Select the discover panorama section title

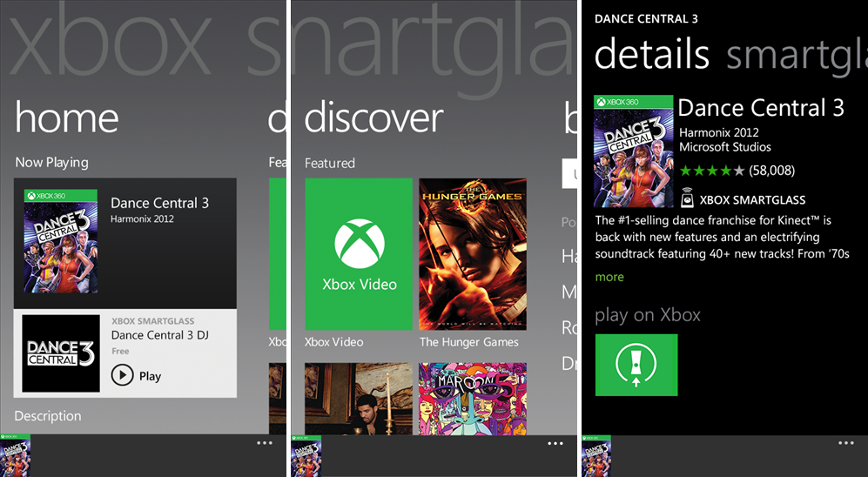373,118
